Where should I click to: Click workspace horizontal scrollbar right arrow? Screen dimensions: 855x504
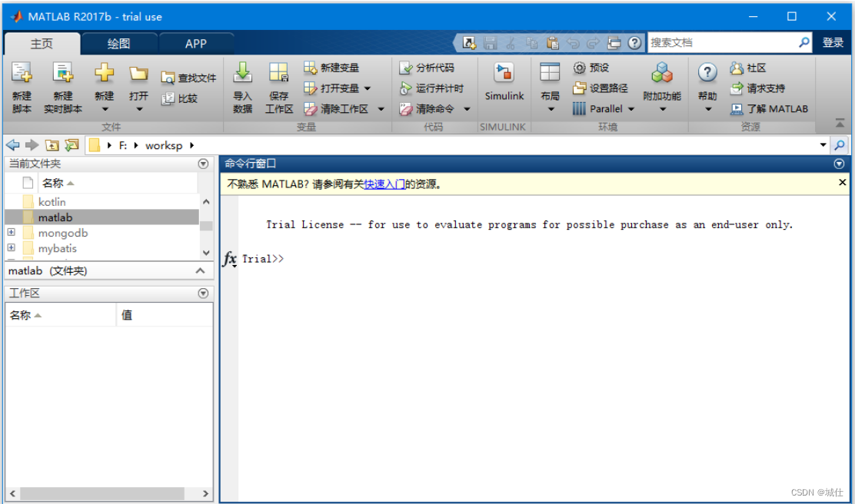pos(205,494)
